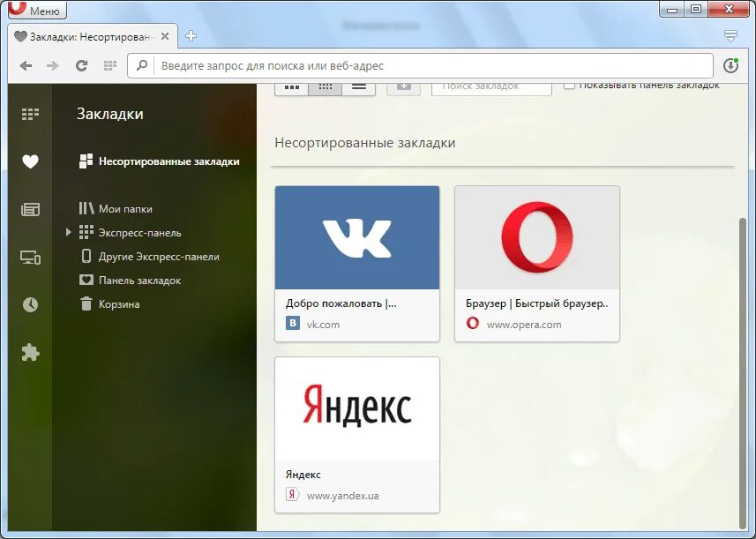Open History clock icon in sidebar
Viewport: 756px width, 539px height.
30,304
